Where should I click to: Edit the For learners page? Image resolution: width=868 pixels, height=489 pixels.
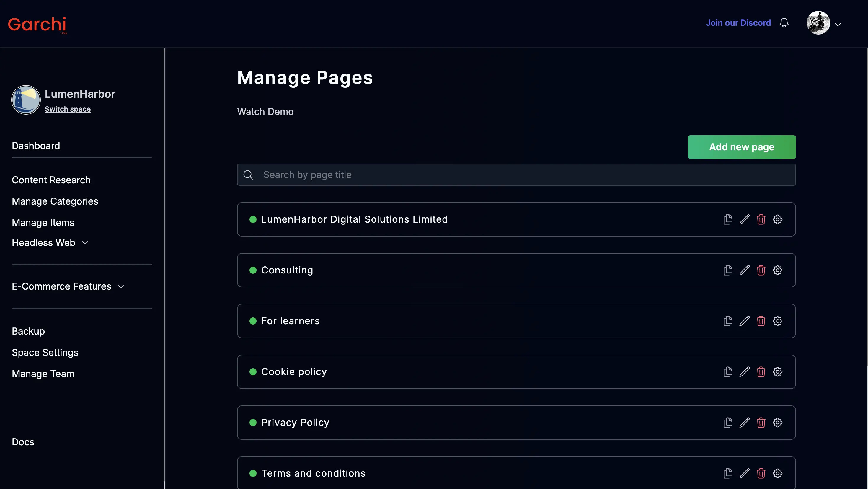[744, 321]
